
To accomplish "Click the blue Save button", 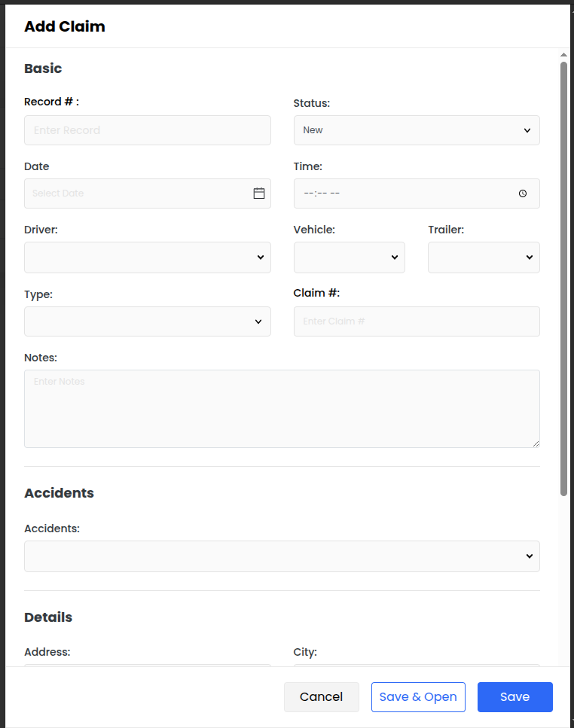I will [515, 697].
